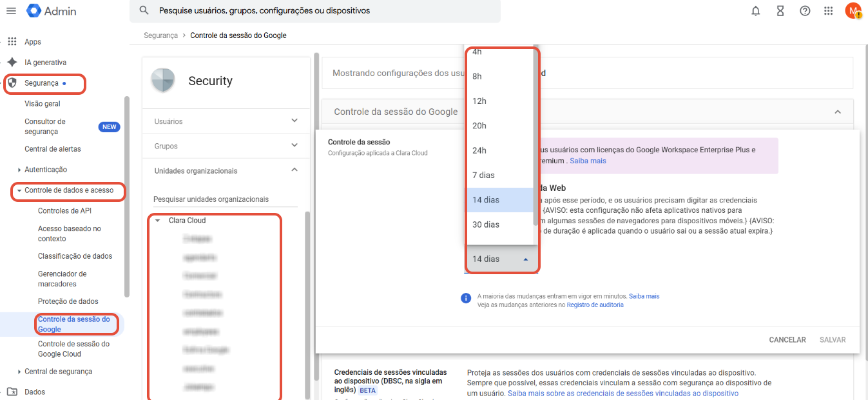Click the left sidebar scrollbar
Viewport: 868px width, 400px height.
(127, 197)
